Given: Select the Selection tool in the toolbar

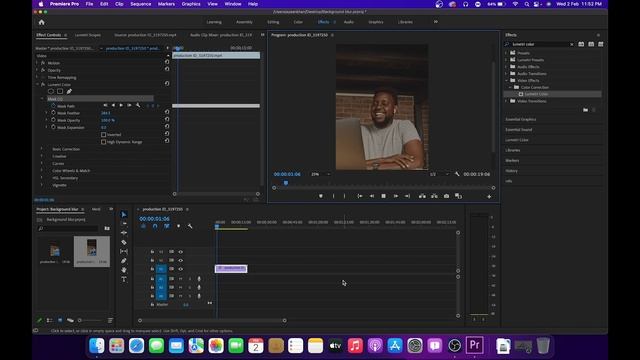Looking at the screenshot, I should point(124,214).
